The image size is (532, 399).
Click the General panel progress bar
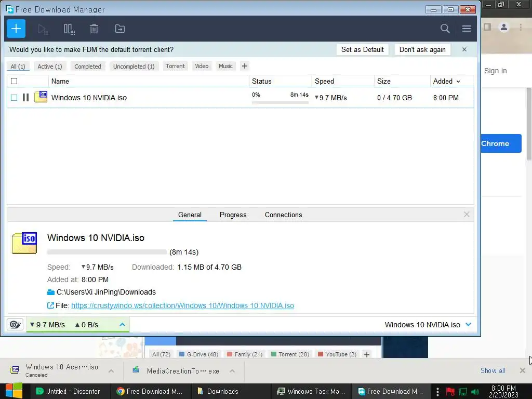[107, 252]
